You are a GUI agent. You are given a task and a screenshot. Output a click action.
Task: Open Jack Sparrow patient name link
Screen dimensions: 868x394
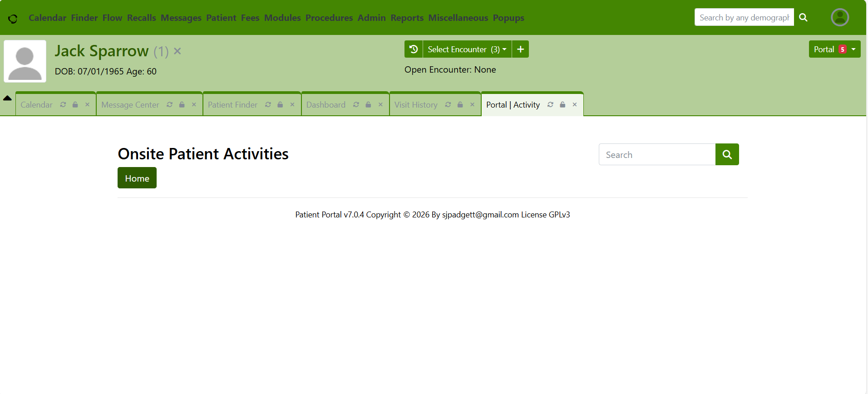(x=102, y=51)
